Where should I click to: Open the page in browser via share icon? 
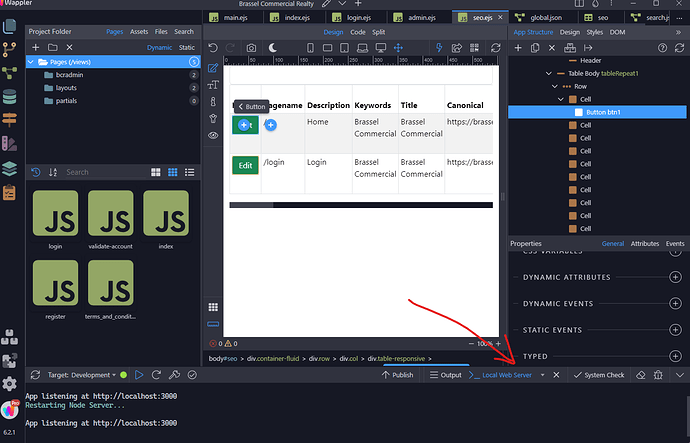(457, 48)
